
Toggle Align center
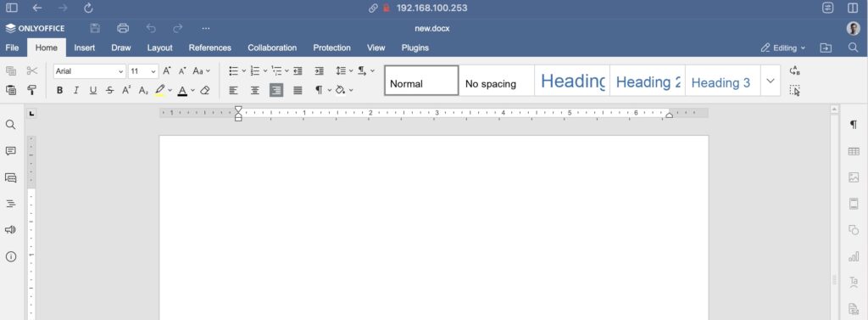pyautogui.click(x=255, y=90)
